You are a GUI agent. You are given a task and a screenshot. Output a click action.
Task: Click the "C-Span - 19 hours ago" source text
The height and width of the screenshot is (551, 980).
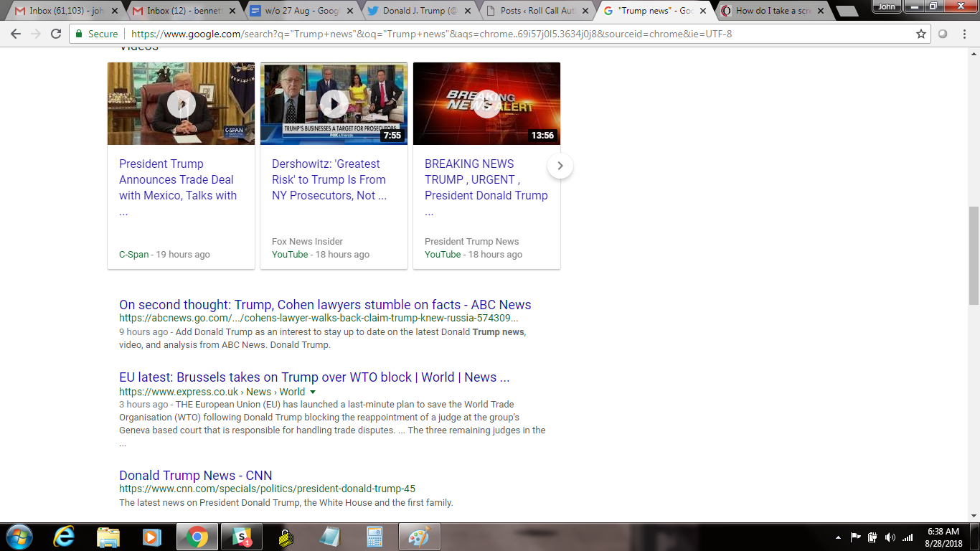pyautogui.click(x=165, y=255)
